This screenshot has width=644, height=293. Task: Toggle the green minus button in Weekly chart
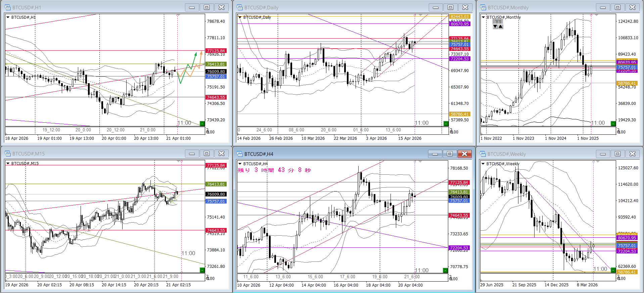tap(613, 270)
